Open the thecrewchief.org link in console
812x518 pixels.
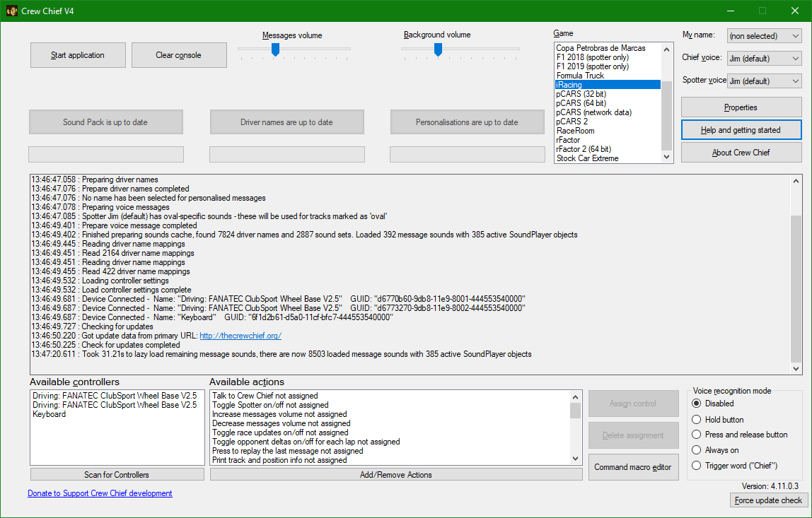tap(240, 336)
